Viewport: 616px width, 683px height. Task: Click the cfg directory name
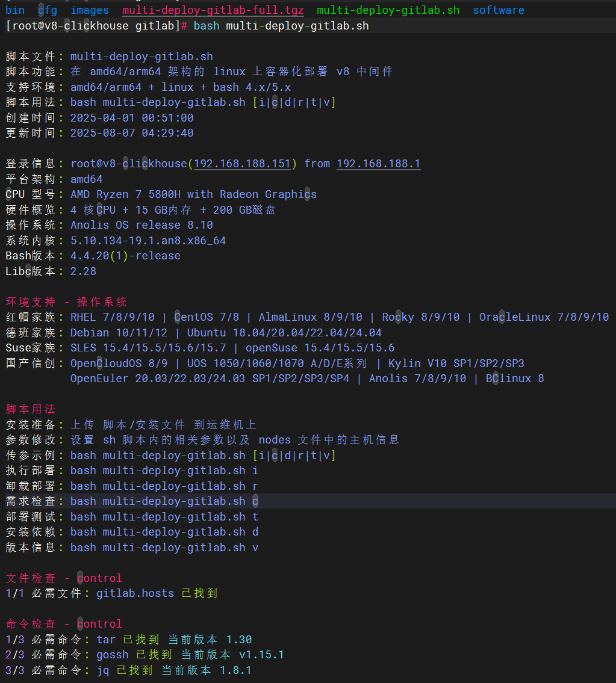coord(48,10)
